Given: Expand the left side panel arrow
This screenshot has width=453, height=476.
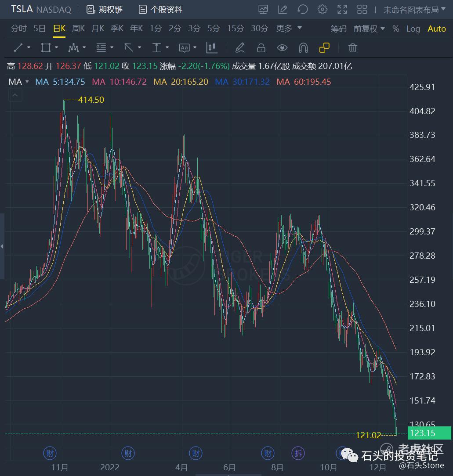Looking at the screenshot, I should 2,246.
